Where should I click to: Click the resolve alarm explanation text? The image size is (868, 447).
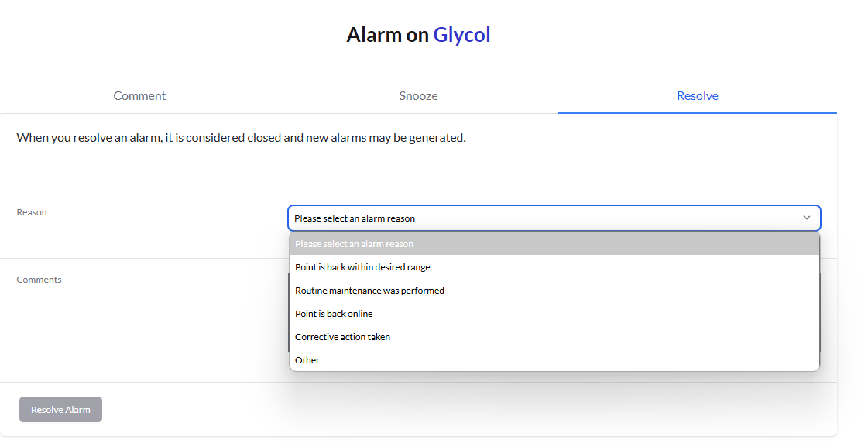click(x=242, y=137)
